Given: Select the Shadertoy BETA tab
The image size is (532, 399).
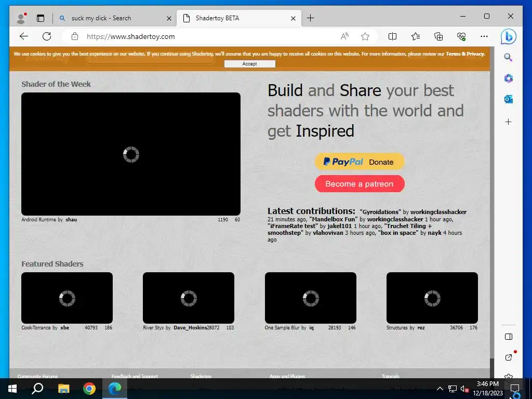Looking at the screenshot, I should click(238, 18).
